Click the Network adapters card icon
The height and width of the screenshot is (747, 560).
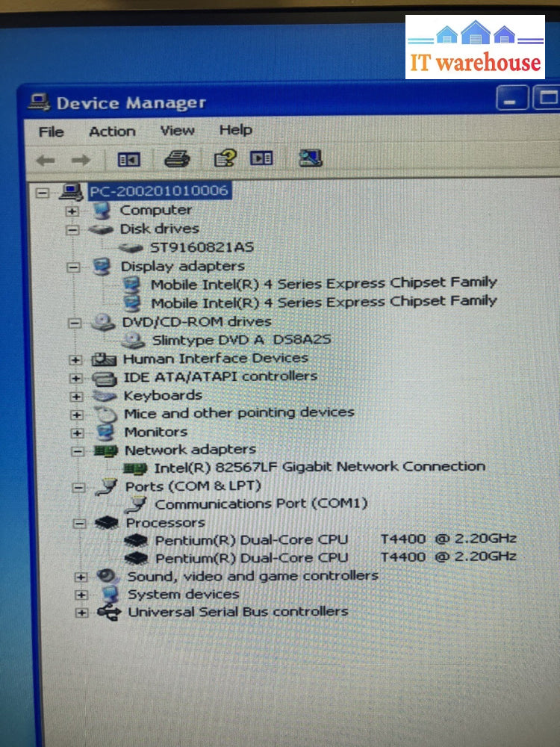coord(106,450)
